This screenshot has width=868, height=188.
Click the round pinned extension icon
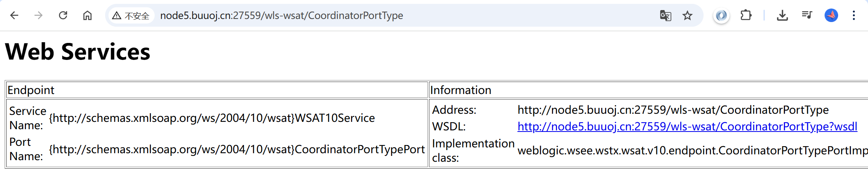click(x=721, y=15)
